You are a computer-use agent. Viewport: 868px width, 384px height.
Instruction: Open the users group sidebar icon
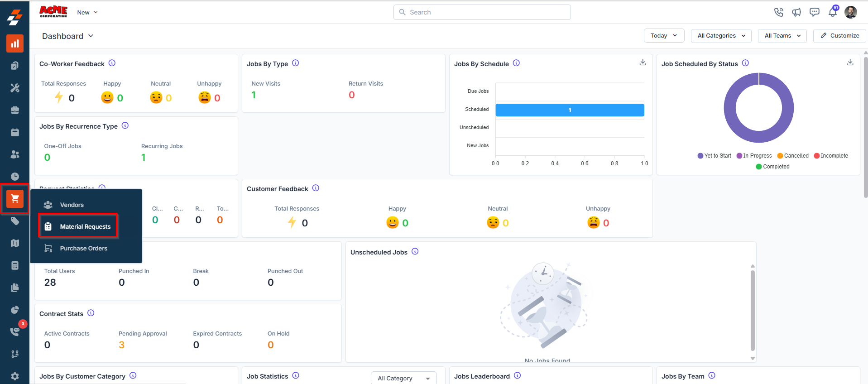(15, 154)
